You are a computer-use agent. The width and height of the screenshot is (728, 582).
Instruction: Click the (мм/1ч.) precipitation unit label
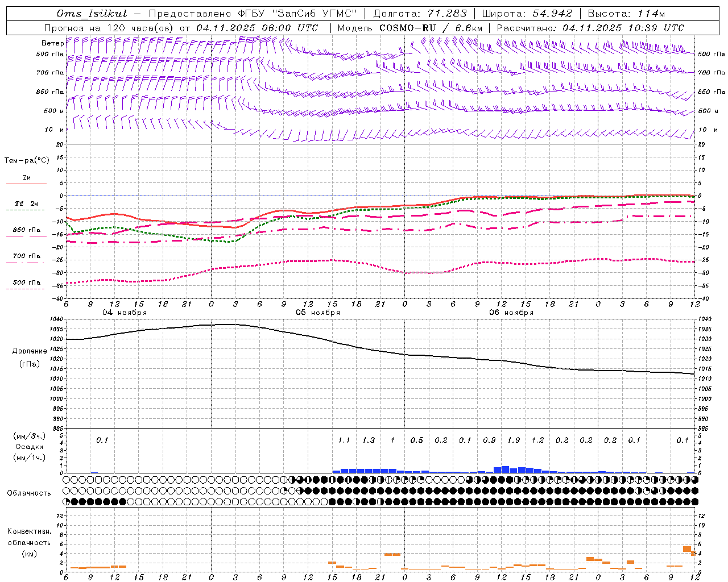30,458
